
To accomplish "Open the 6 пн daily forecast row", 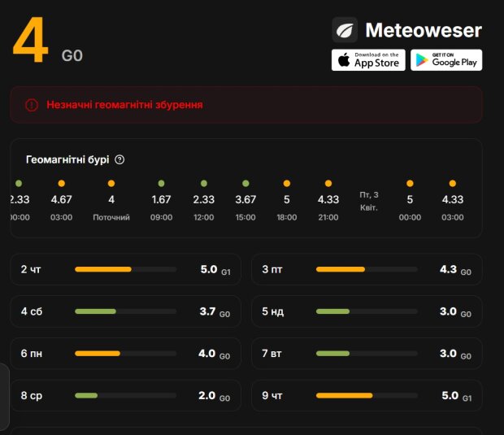I will [x=125, y=354].
